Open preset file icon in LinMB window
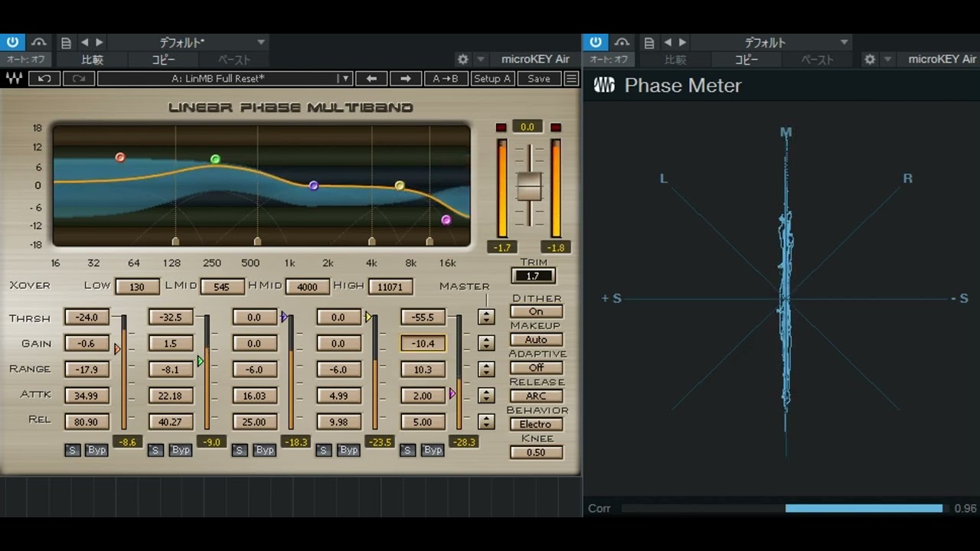The height and width of the screenshot is (551, 980). click(67, 43)
